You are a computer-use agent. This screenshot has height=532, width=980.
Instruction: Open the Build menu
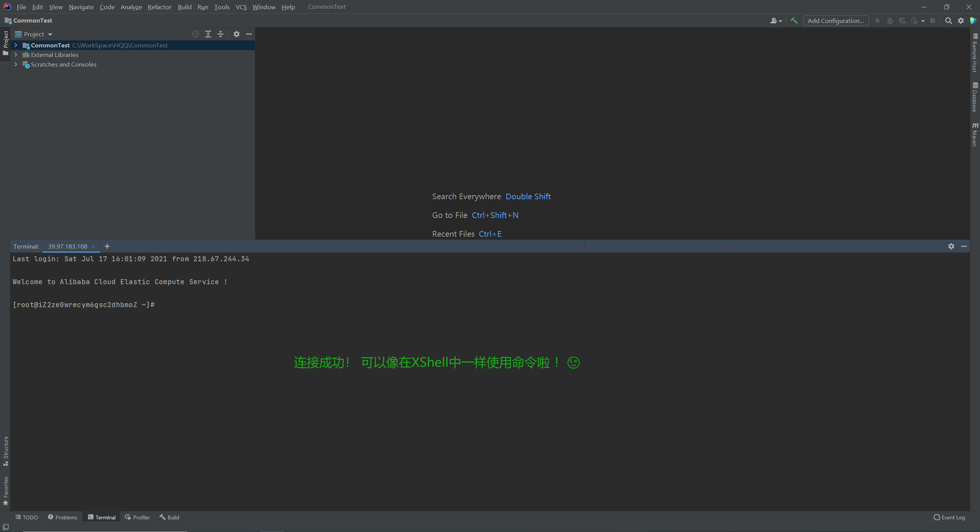click(185, 7)
